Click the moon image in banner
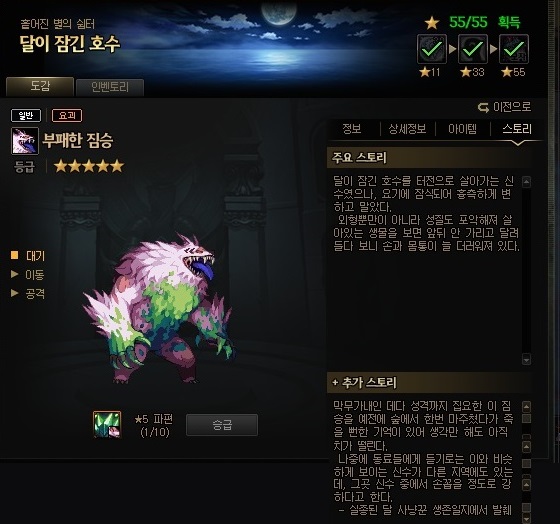Image resolution: width=560 pixels, height=524 pixels. coord(279,13)
